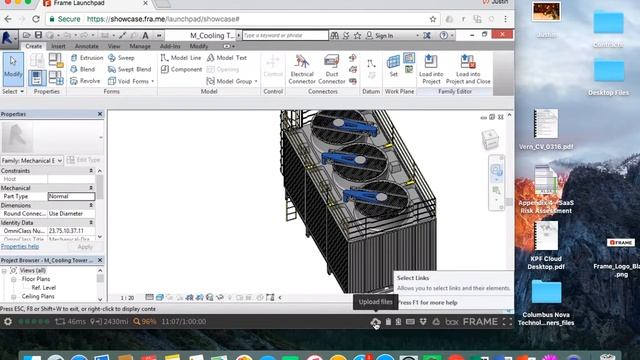The height and width of the screenshot is (360, 640).
Task: Activate the Swept Blend tool
Action: 129,69
